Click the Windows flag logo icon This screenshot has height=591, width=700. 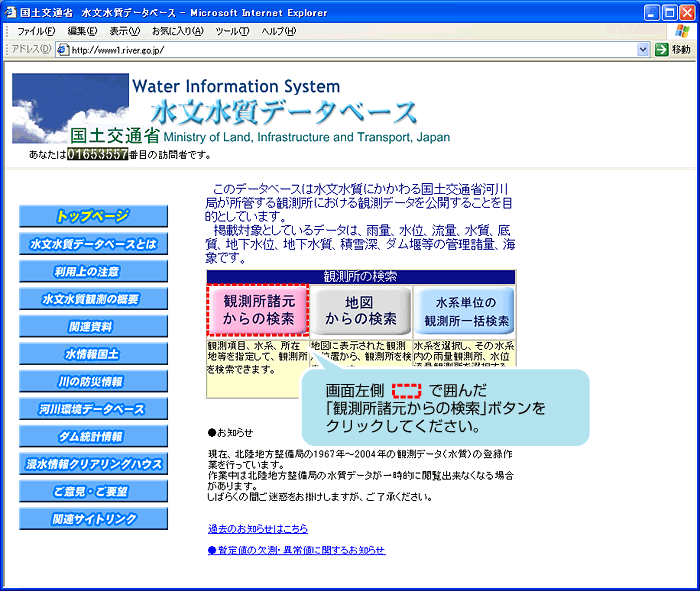(680, 32)
